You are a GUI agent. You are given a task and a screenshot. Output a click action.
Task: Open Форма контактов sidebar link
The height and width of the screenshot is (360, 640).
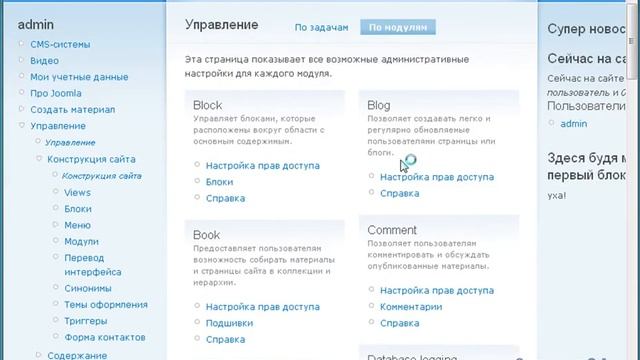[105, 338]
